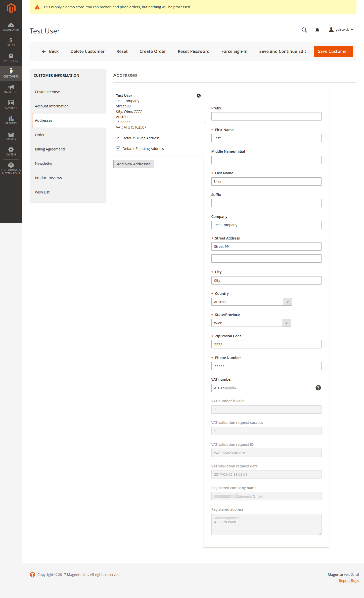Open the Country dropdown
Screen dimensions: 364x598
click(x=252, y=302)
